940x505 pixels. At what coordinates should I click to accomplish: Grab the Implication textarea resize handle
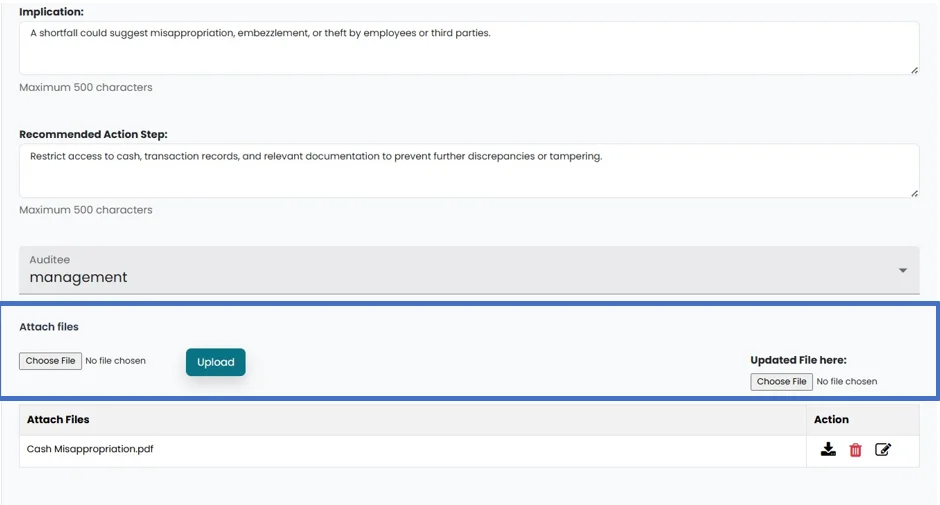[x=914, y=70]
